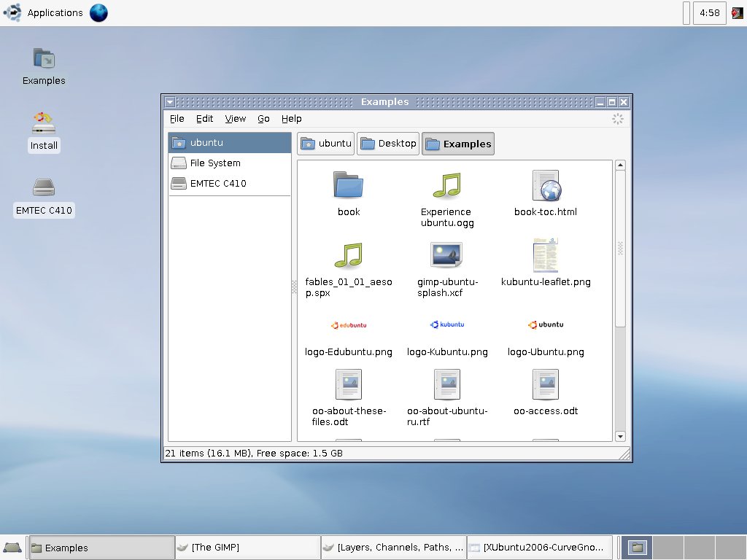Viewport: 747px width, 560px height.
Task: Open the View menu
Action: [x=236, y=119]
